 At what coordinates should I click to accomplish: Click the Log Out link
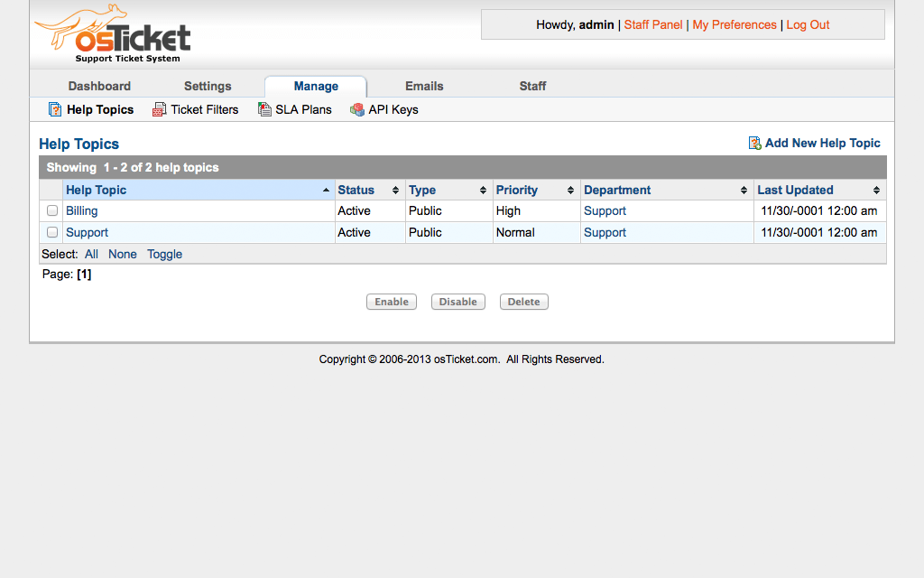click(x=808, y=24)
